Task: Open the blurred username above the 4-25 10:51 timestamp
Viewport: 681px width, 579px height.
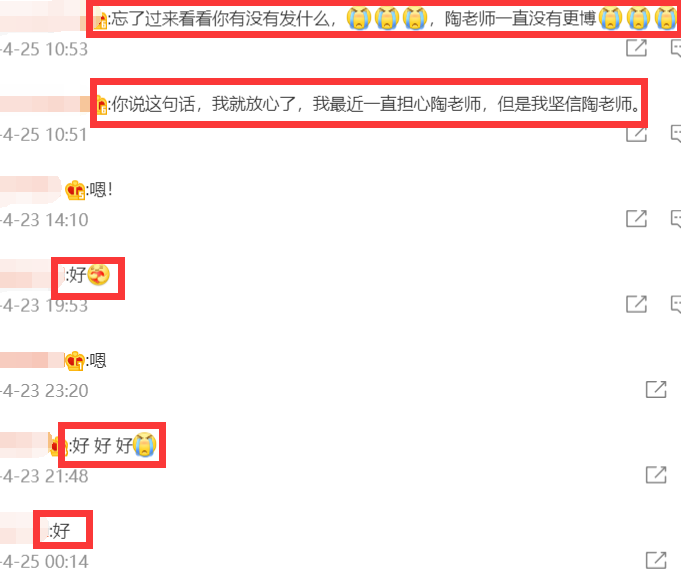Action: click(45, 104)
